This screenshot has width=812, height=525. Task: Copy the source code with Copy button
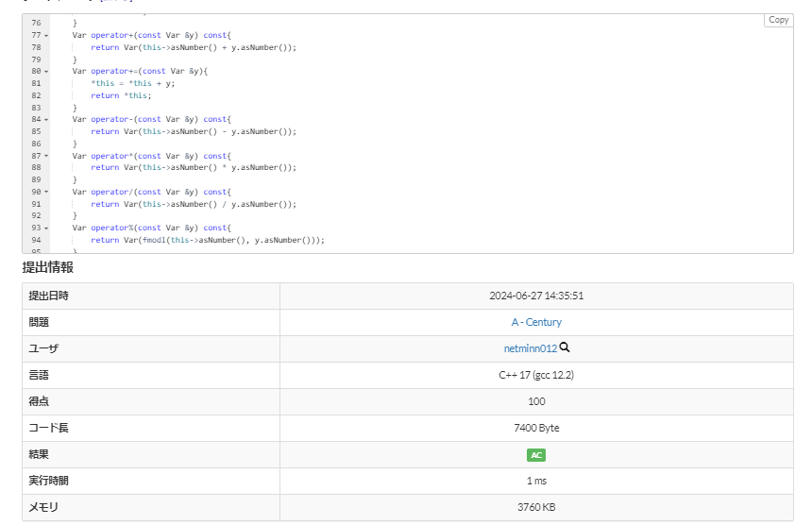pyautogui.click(x=778, y=20)
